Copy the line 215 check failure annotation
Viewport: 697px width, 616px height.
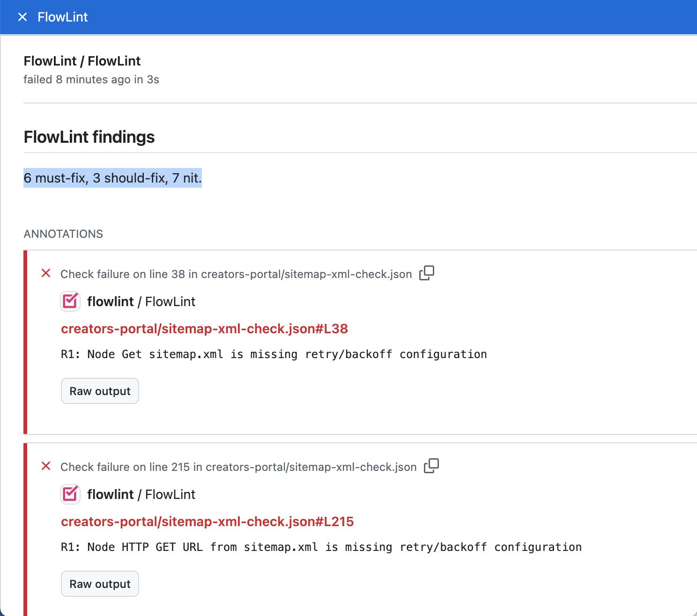pyautogui.click(x=431, y=466)
